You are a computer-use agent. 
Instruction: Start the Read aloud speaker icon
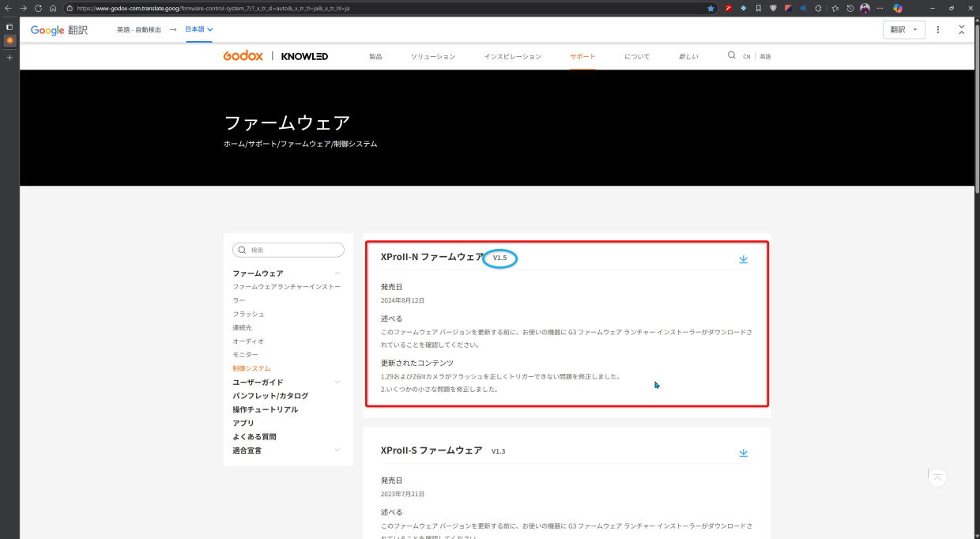click(x=803, y=8)
